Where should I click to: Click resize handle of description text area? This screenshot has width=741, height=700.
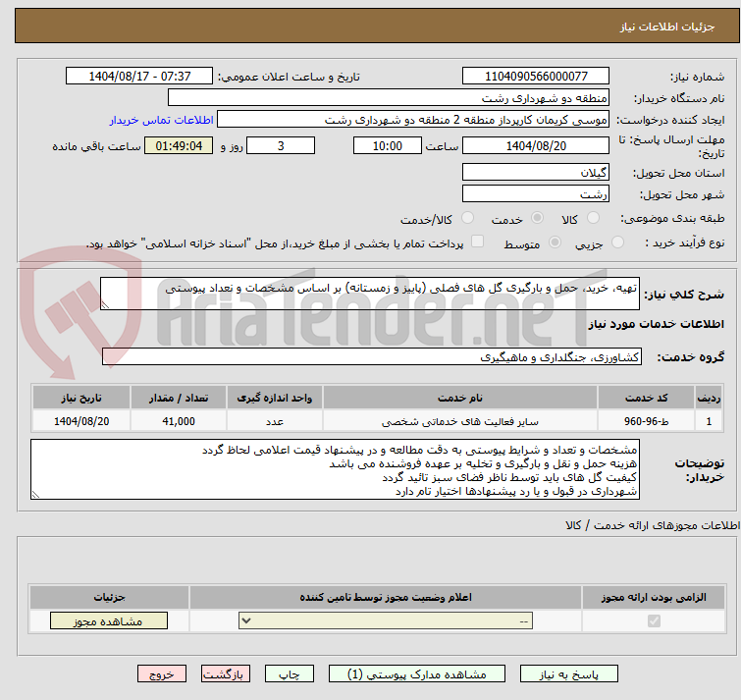[105, 305]
